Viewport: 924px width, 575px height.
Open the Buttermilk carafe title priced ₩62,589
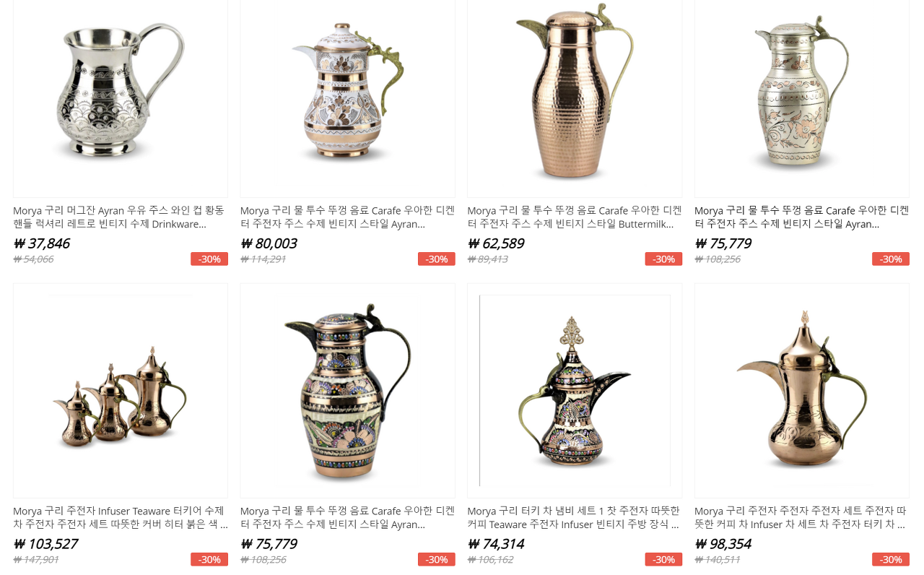[x=575, y=217]
